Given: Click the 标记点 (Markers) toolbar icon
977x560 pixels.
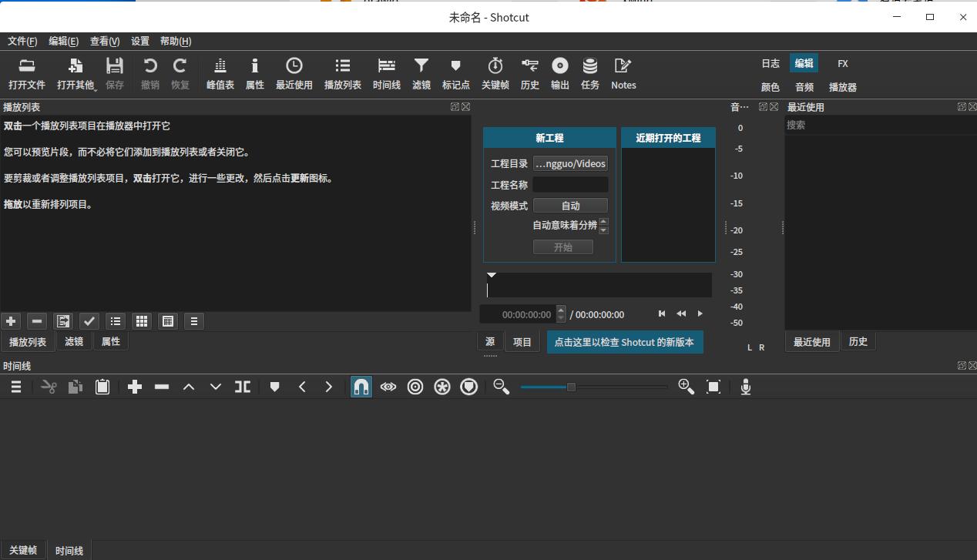Looking at the screenshot, I should tap(455, 73).
